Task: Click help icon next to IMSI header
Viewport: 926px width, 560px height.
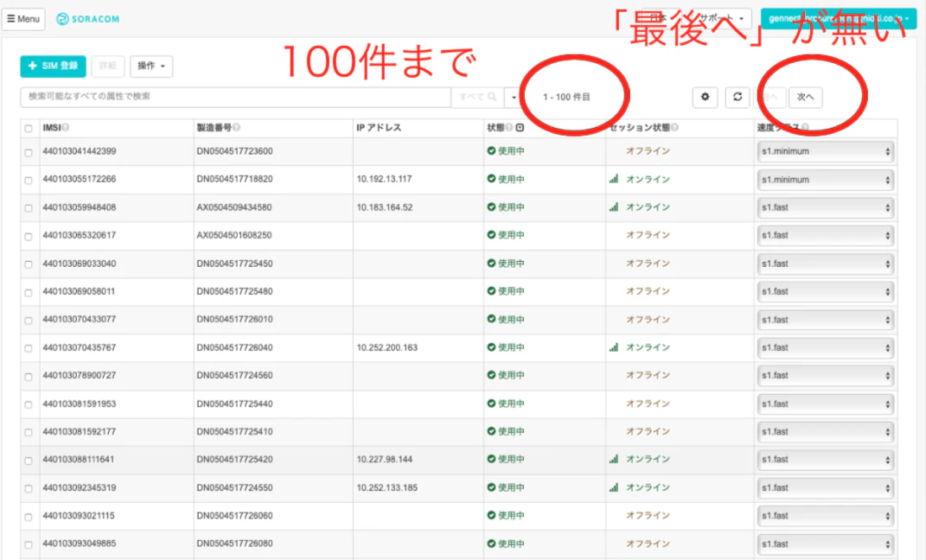Action: pos(66,127)
